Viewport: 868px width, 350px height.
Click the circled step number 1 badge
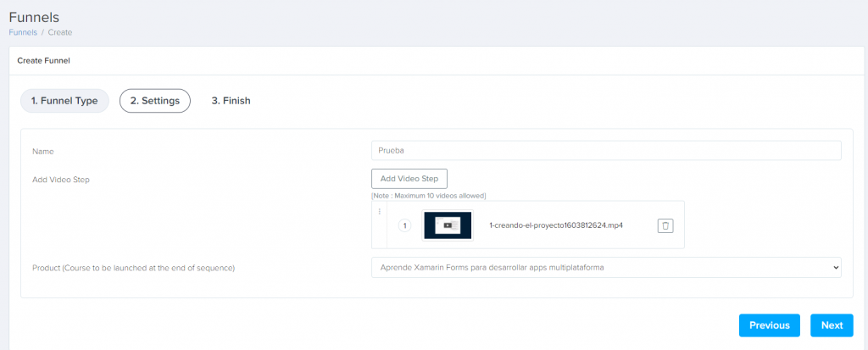point(404,225)
